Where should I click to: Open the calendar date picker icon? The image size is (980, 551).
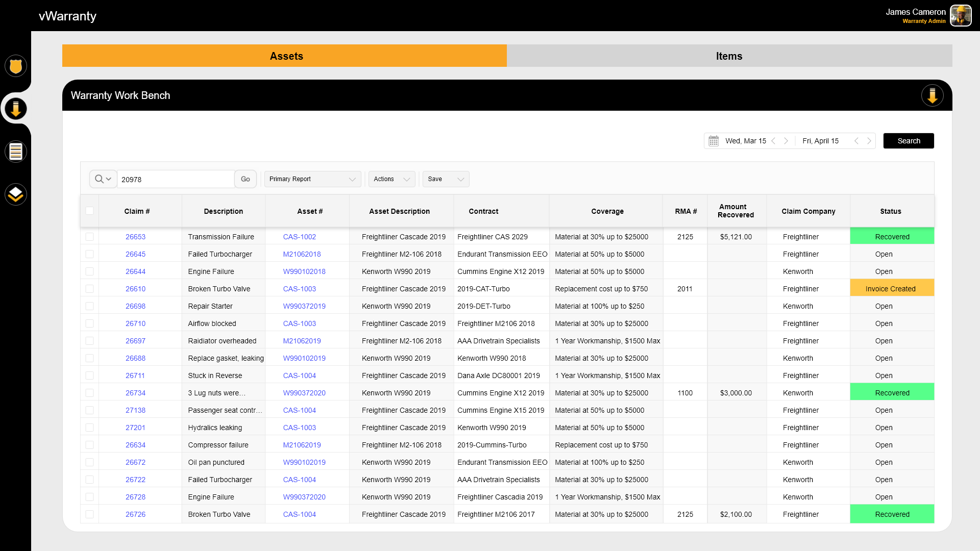[x=714, y=141]
